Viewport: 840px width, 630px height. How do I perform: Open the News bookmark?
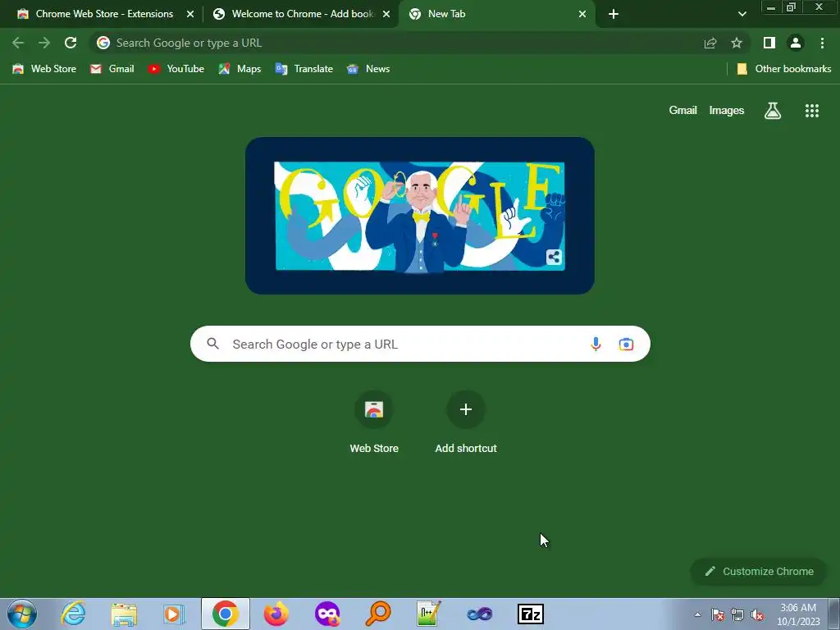point(368,69)
